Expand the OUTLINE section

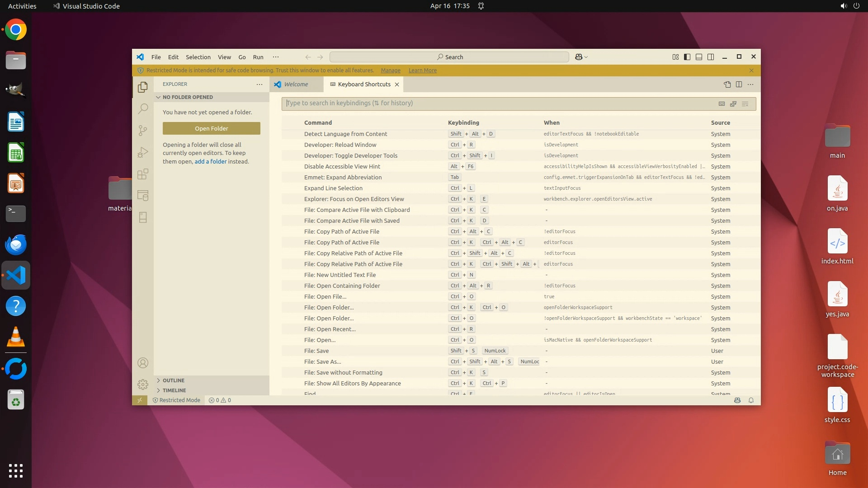point(174,380)
